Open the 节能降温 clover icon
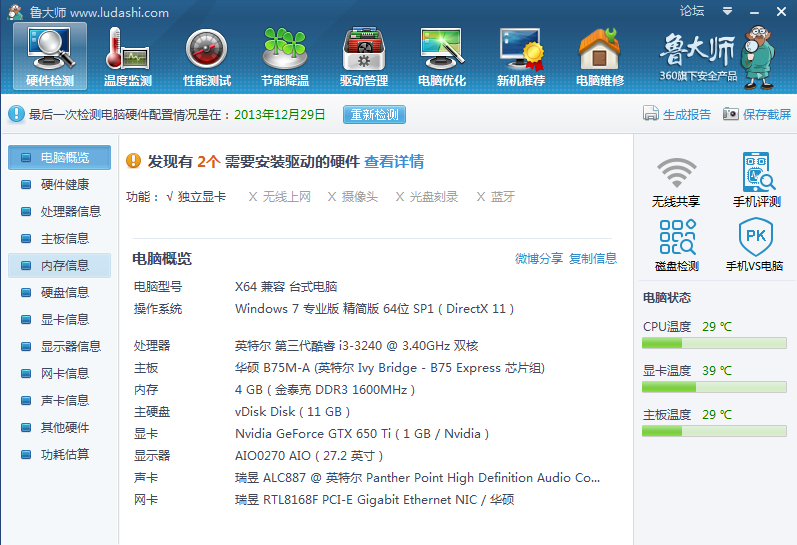 pos(285,56)
